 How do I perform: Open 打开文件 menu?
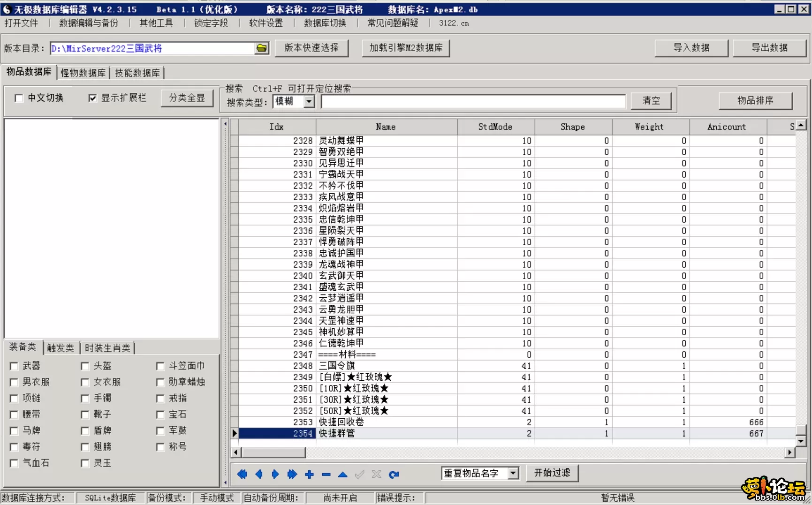pos(21,23)
